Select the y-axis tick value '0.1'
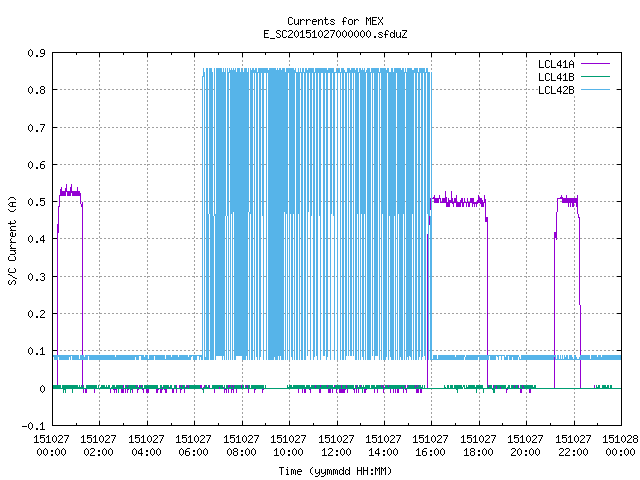This screenshot has width=640, height=480. coord(36,351)
